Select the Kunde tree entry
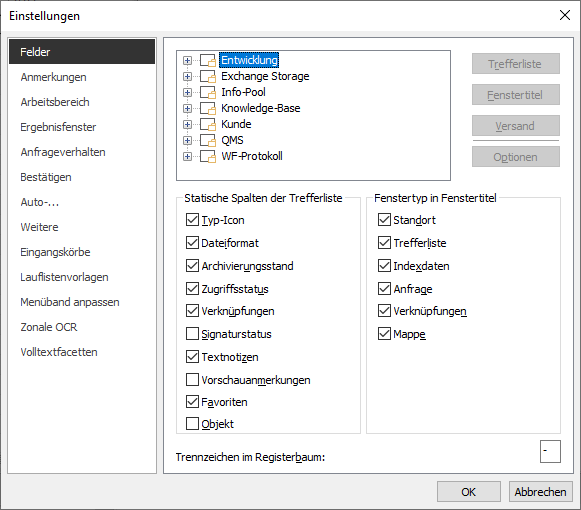Screen dimensions: 581x510 click(236, 124)
